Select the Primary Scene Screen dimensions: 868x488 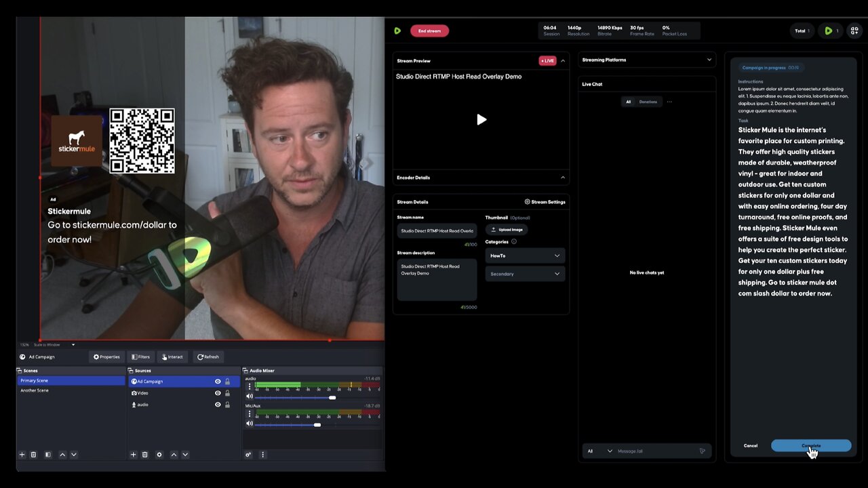[71, 381]
